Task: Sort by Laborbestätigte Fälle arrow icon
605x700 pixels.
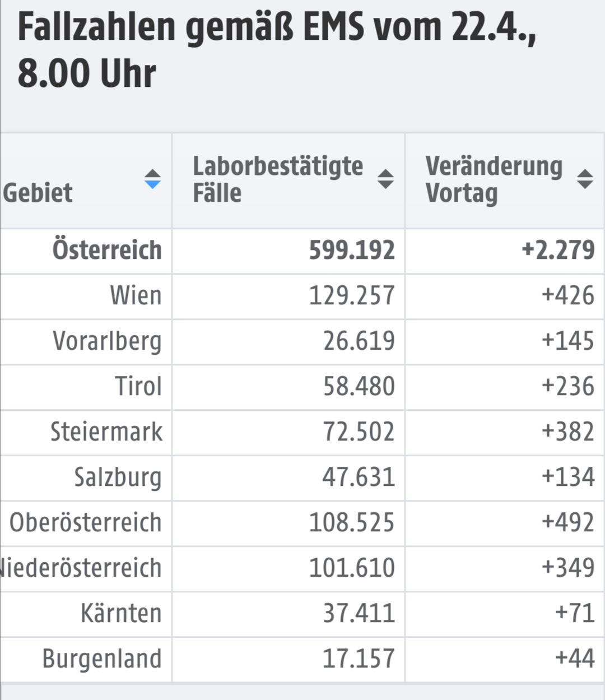Action: click(385, 179)
